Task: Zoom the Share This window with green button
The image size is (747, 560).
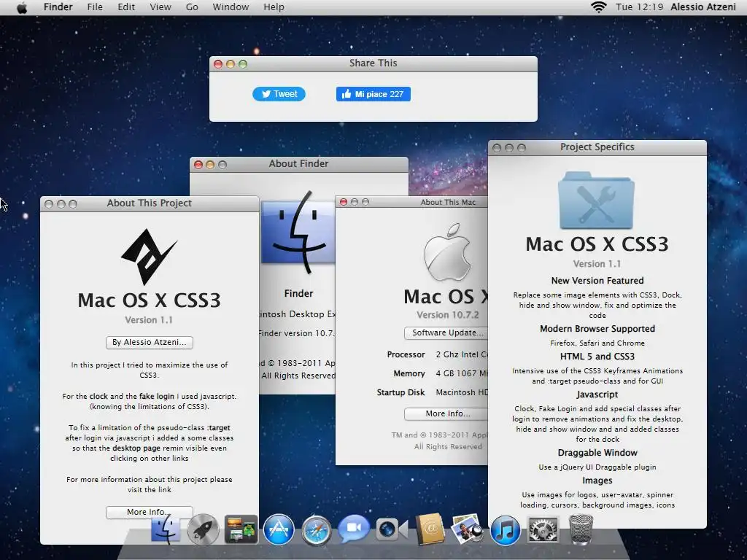Action: (243, 64)
